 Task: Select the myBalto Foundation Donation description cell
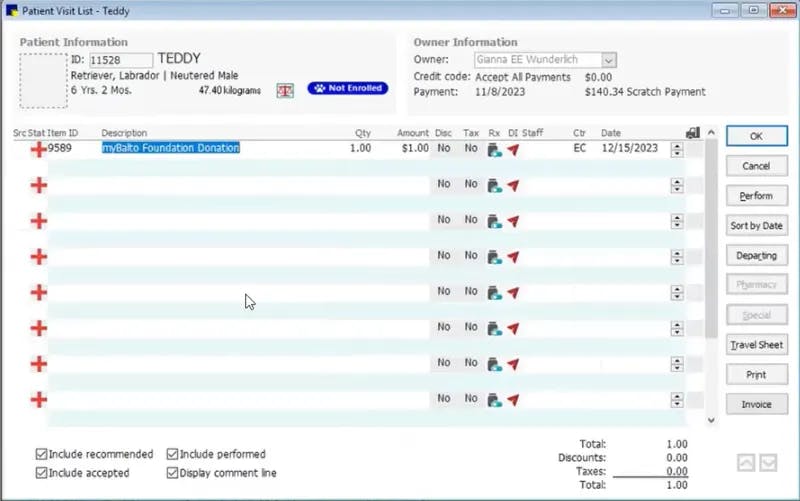tap(171, 148)
